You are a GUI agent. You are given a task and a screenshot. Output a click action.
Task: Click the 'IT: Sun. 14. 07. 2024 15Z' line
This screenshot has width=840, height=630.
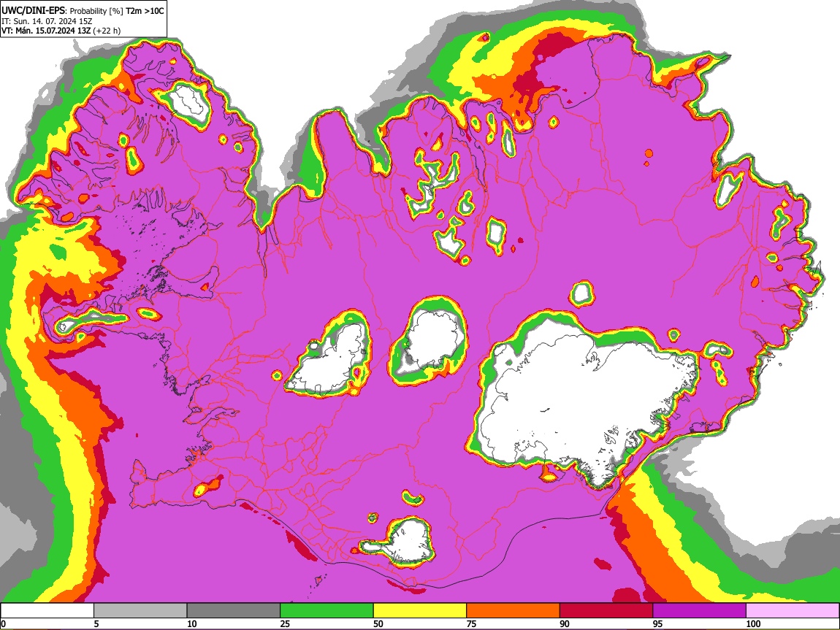47,21
